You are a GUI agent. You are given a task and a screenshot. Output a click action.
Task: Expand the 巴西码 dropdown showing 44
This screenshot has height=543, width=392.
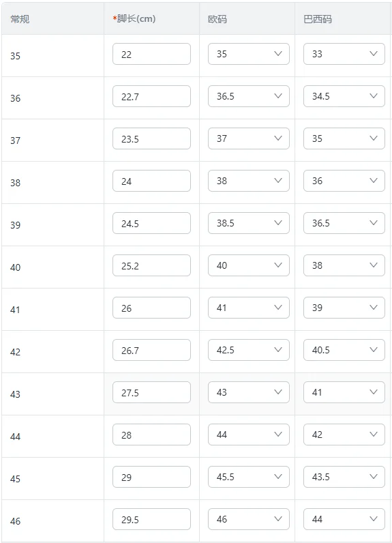tap(344, 518)
